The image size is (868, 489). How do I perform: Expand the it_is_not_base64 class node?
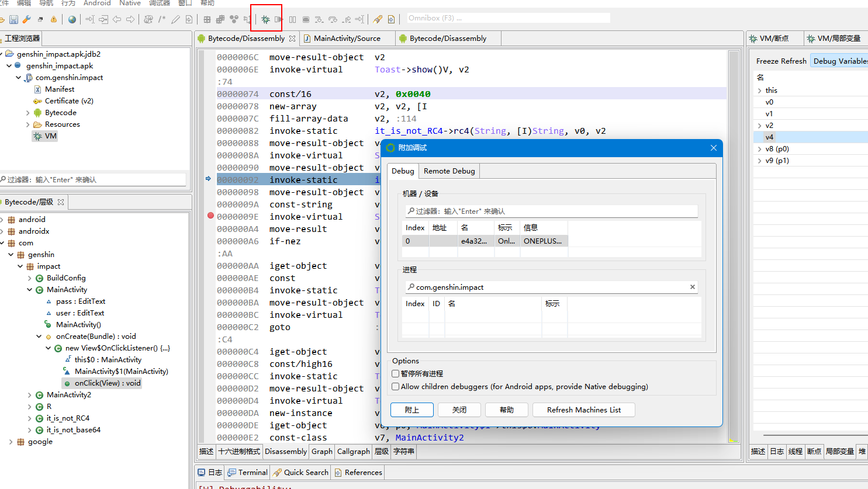30,430
